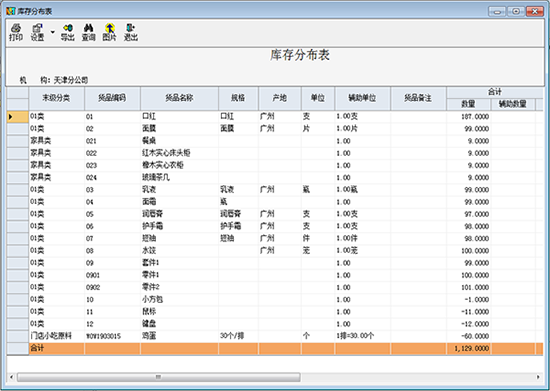Click the horizontal scrollbar thumb
This screenshot has height=391, width=550.
point(159,377)
